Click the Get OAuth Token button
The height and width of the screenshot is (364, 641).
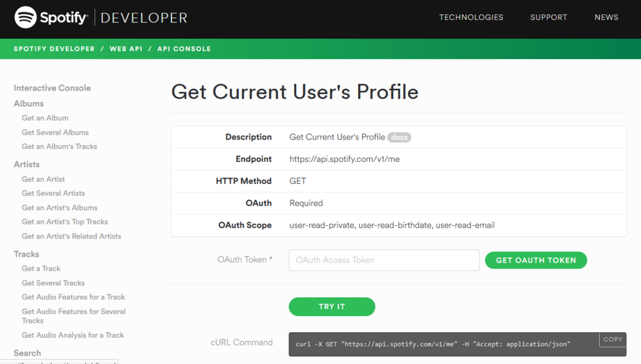coord(536,260)
